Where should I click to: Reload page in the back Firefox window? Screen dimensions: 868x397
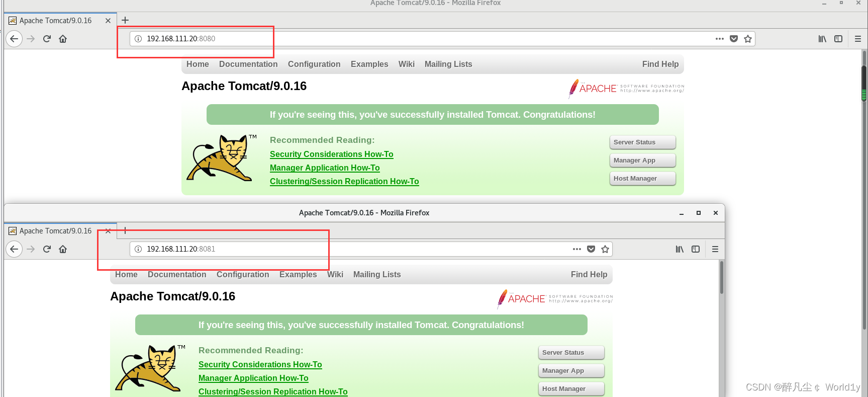[x=47, y=39]
